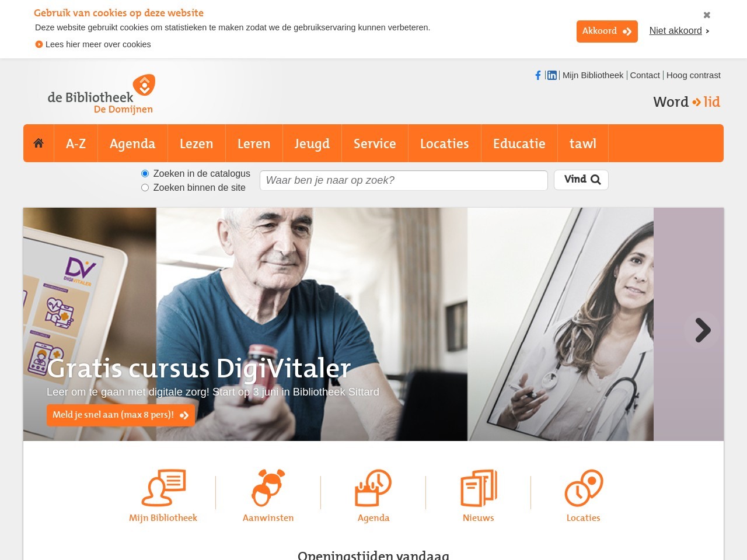Accept cookies with the Akkoord button
Screen dimensions: 747x560
(607, 32)
